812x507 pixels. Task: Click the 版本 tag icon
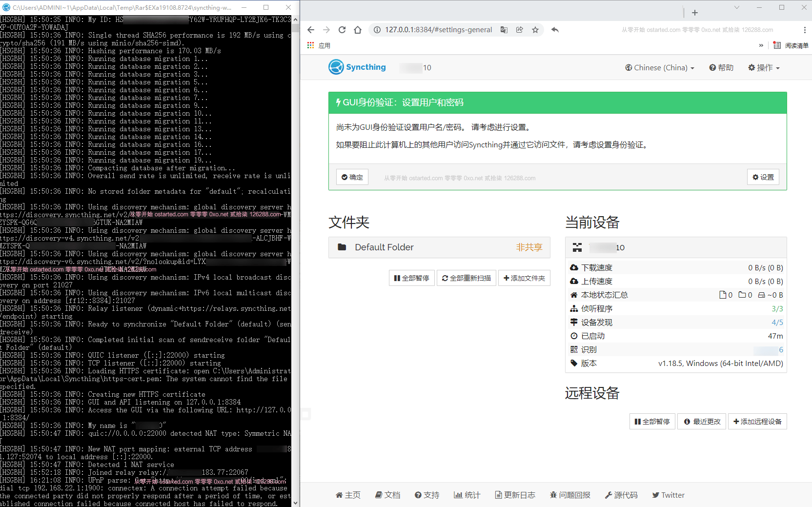pyautogui.click(x=574, y=363)
